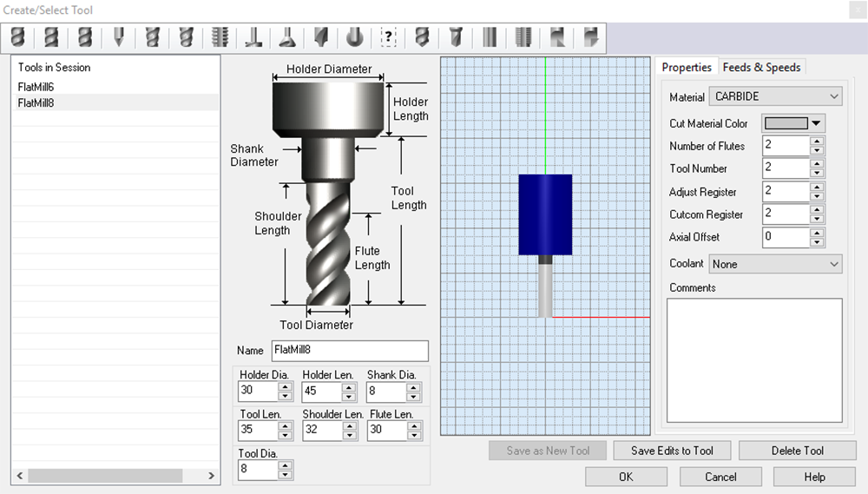
Task: Click the Axial Offset field
Action: tap(786, 237)
